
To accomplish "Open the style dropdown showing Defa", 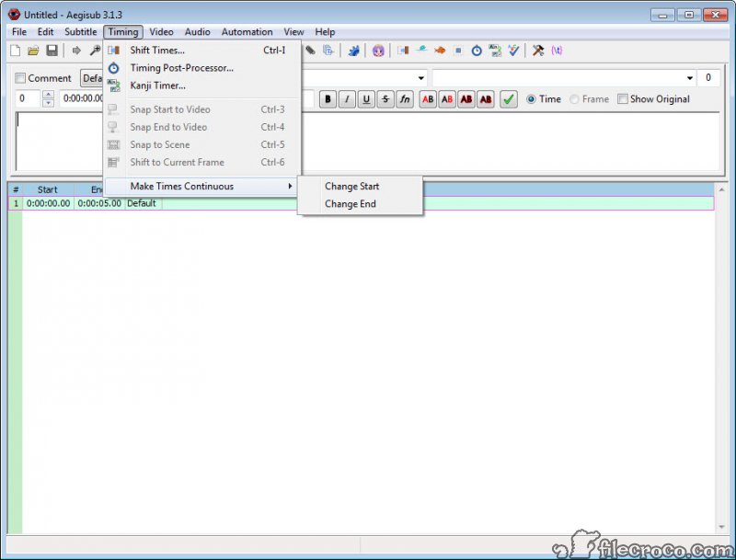I will (91, 78).
